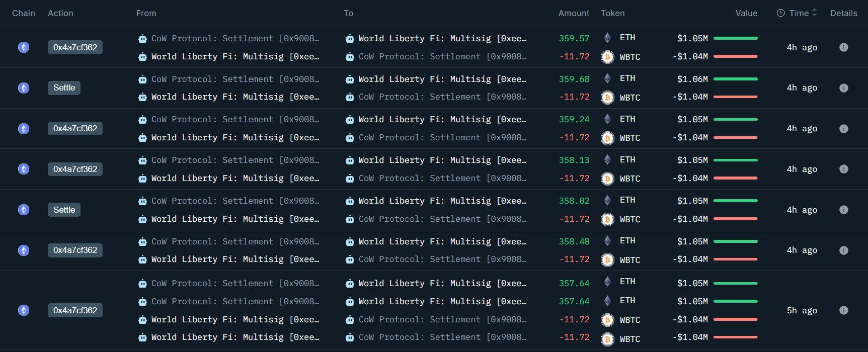Viewport: 868px width, 352px height.
Task: Select the Token column header
Action: pos(612,13)
